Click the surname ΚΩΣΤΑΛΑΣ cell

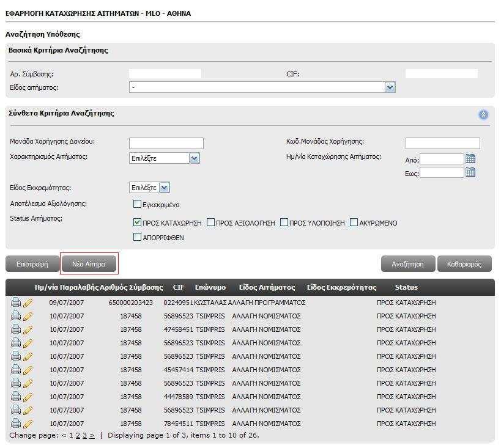pyautogui.click(x=210, y=303)
